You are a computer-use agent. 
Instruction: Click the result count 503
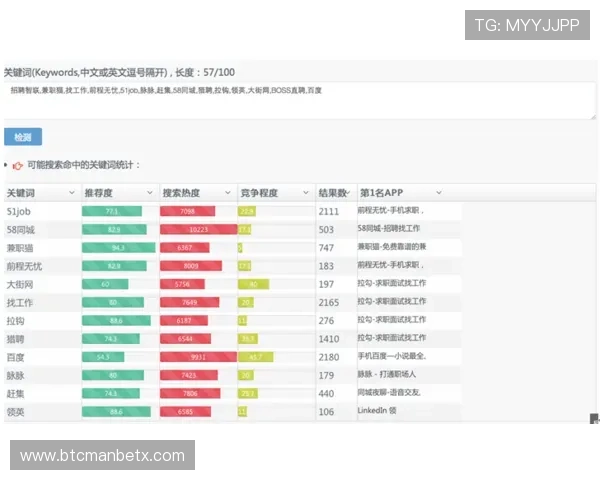pos(326,230)
